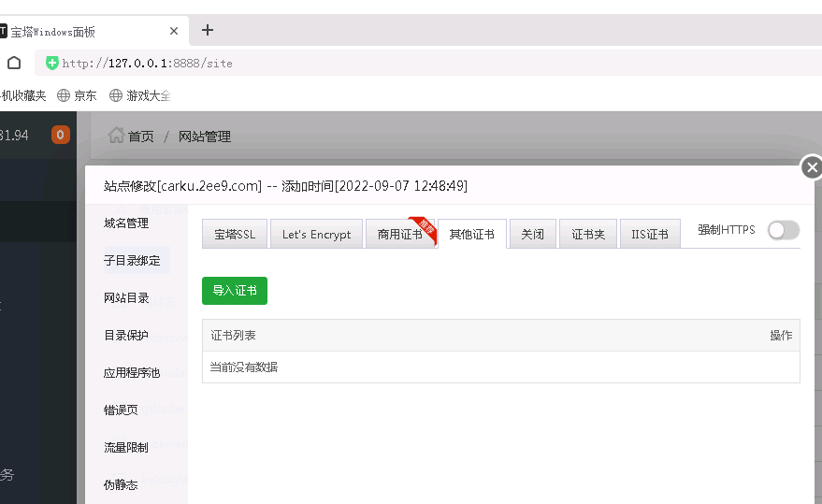Click the browser home button icon
This screenshot has height=504, width=822.
coord(14,64)
